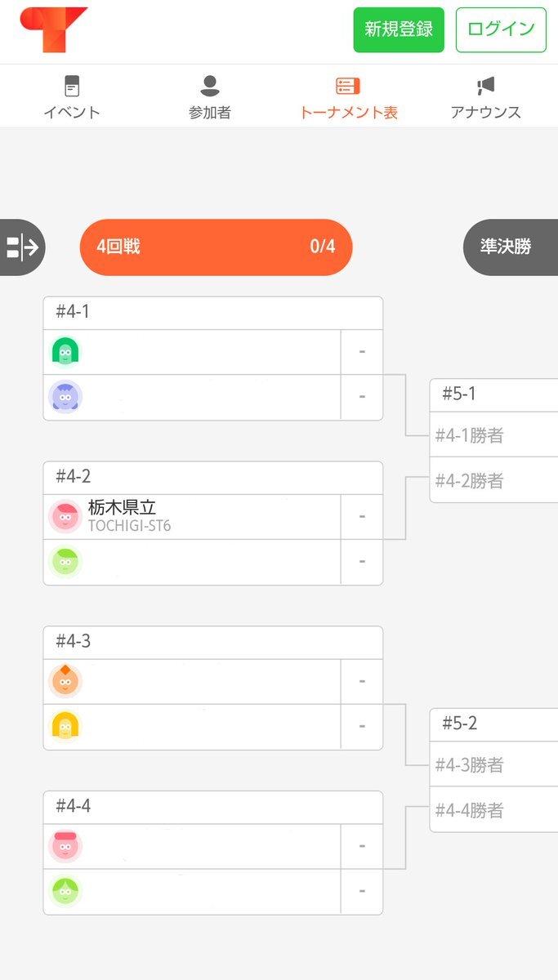Click the pink avatar in match #4-4
Image resolution: width=558 pixels, height=980 pixels.
(65, 846)
